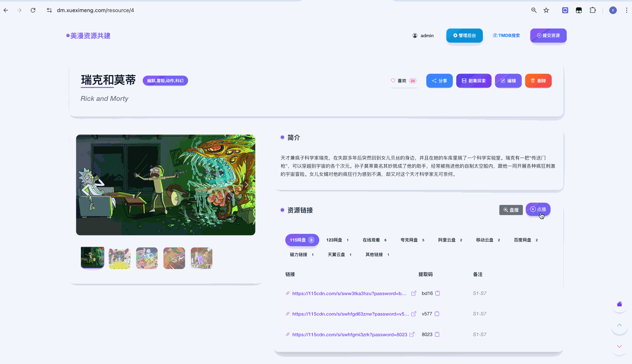Open the Chrome three-dot menu
This screenshot has width=632, height=364.
point(626,10)
